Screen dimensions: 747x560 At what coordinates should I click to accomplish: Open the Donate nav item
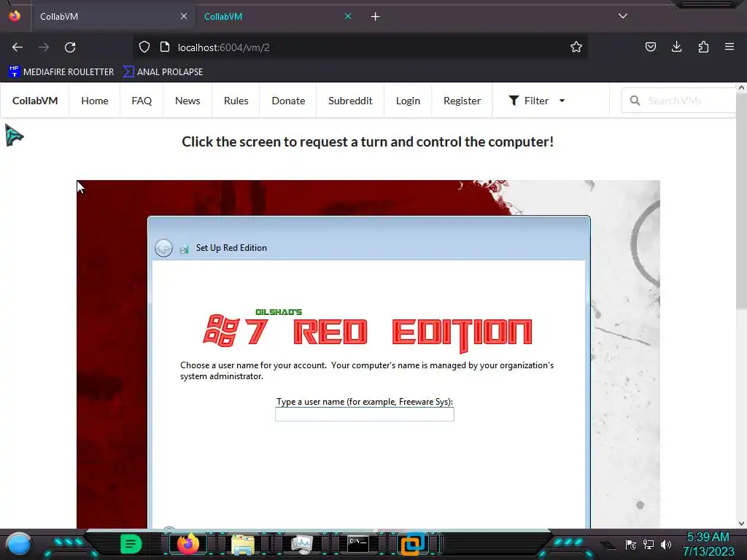[288, 101]
